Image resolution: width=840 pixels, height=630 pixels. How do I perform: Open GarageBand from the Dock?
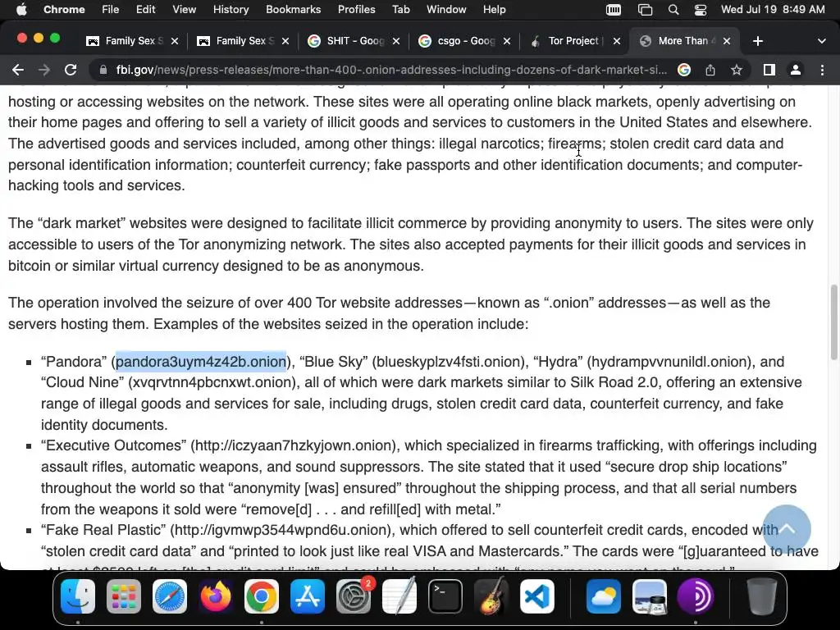point(491,596)
